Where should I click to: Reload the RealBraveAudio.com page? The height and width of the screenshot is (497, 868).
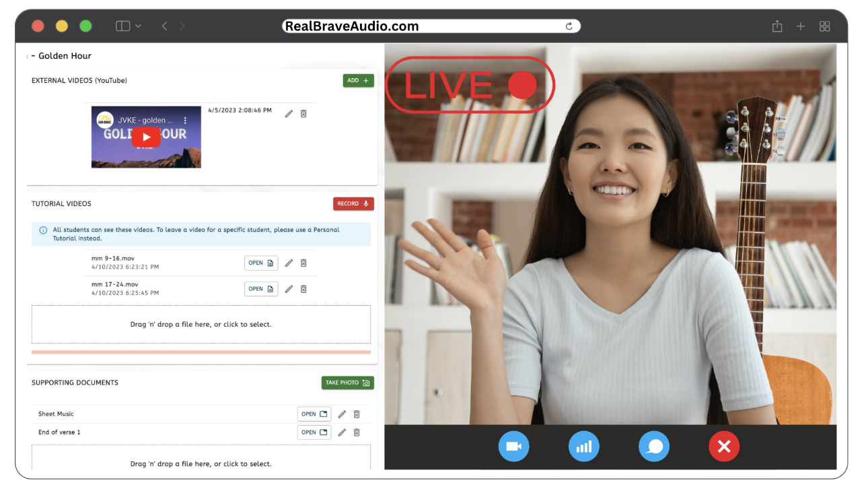coord(569,26)
